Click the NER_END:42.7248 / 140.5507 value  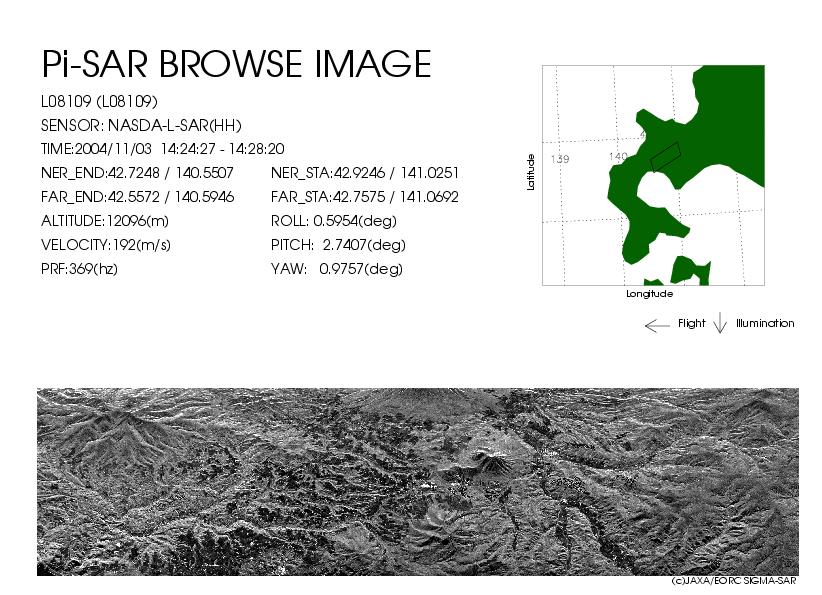click(x=137, y=173)
